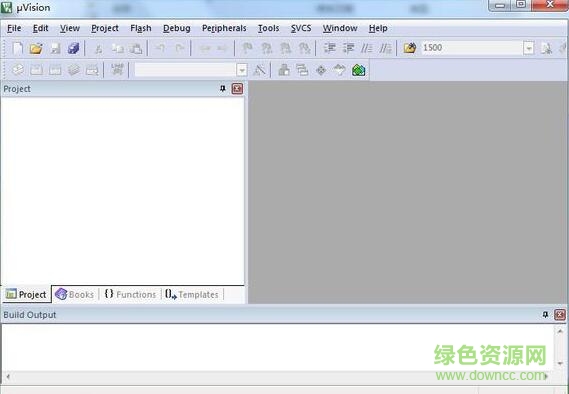Open the Edit menu
Viewport: 569px width, 394px height.
pyautogui.click(x=40, y=28)
